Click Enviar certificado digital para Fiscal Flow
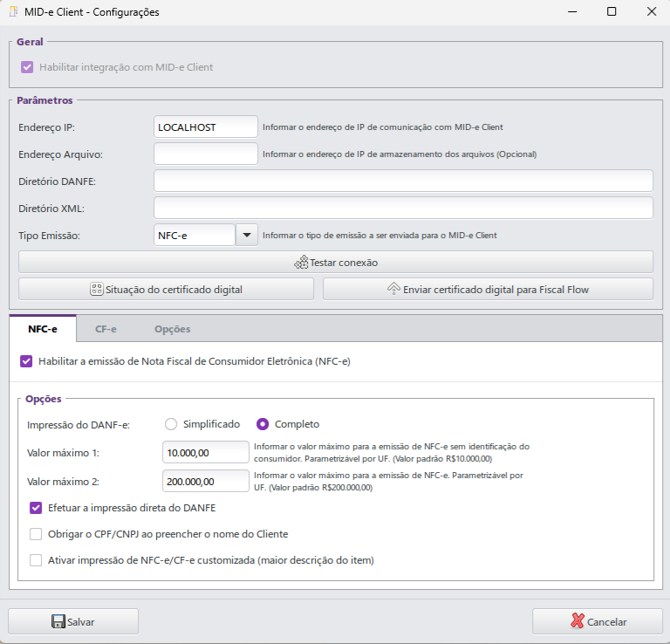This screenshot has height=644, width=670. tap(488, 290)
